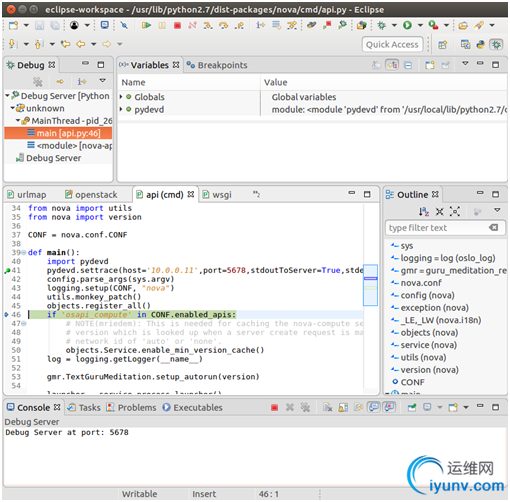
Task: Toggle Show Console When Standard Error Changes
Action: click(x=389, y=407)
